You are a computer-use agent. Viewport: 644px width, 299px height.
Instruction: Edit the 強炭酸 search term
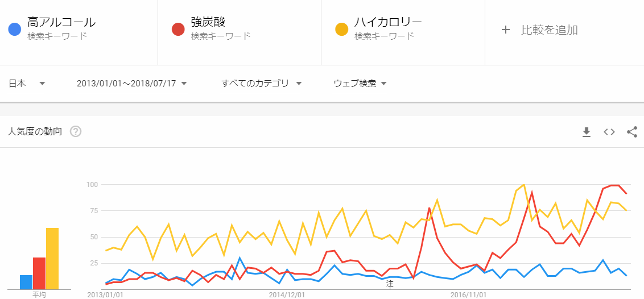[x=208, y=23]
